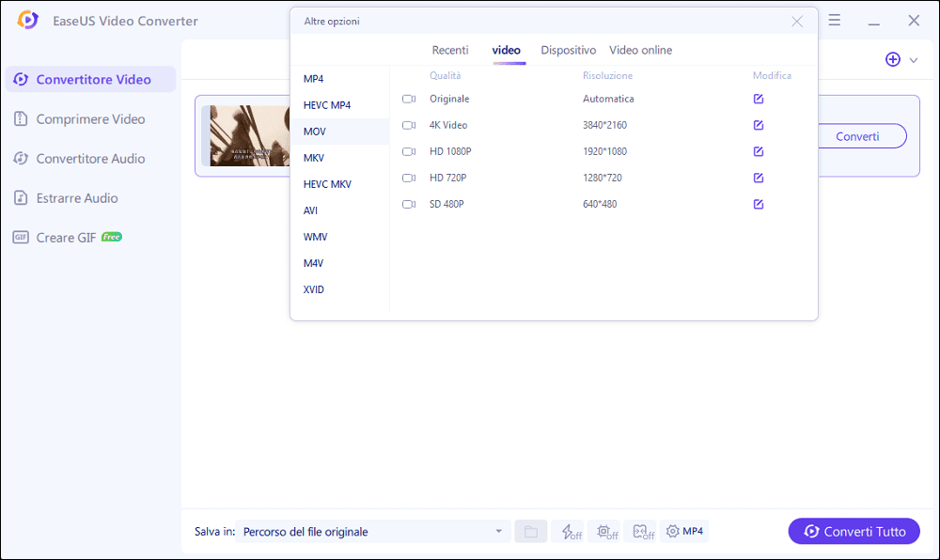Click the Comprimere Video sidebar icon
The height and width of the screenshot is (560, 940).
coord(21,118)
